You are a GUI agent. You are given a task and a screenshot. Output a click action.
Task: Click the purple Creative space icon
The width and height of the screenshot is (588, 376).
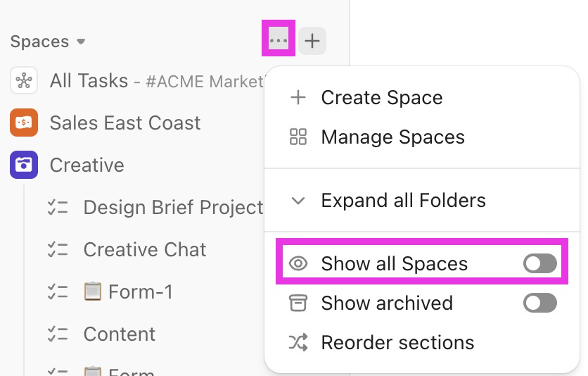click(x=24, y=165)
